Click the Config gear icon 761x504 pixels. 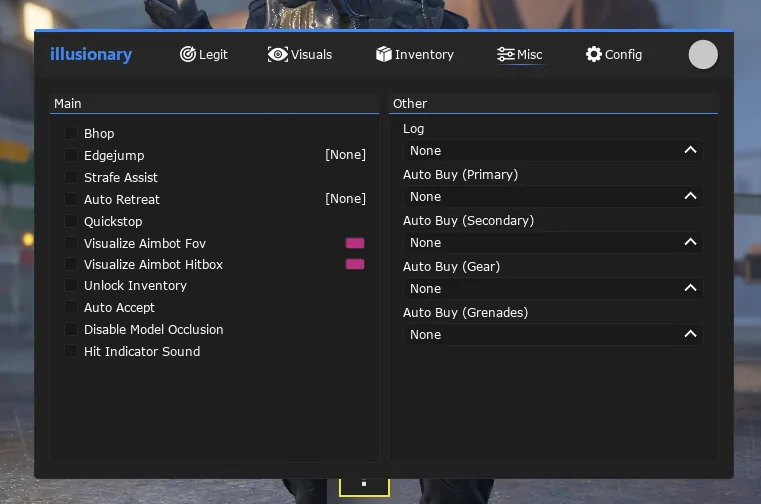click(594, 54)
